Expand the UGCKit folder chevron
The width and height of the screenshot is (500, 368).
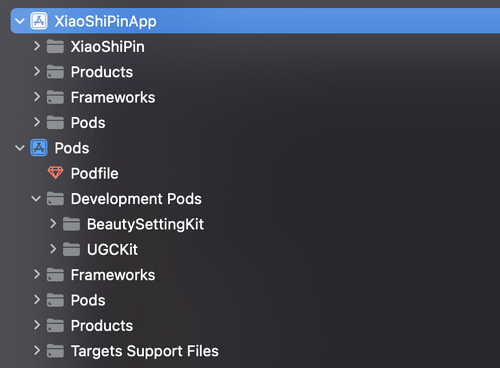click(53, 249)
